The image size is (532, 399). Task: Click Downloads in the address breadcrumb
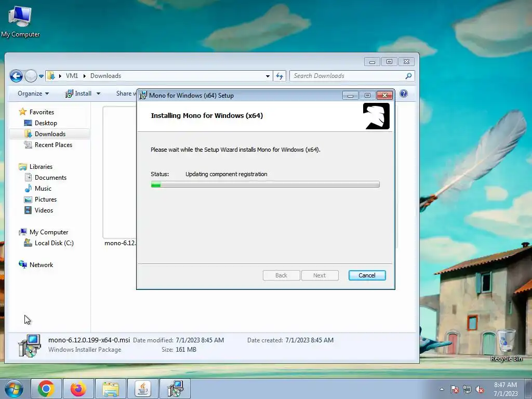[105, 76]
